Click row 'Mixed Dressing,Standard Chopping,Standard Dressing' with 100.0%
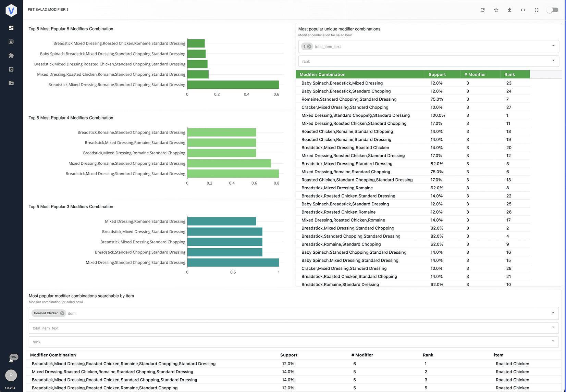This screenshot has width=566, height=392. point(413,115)
